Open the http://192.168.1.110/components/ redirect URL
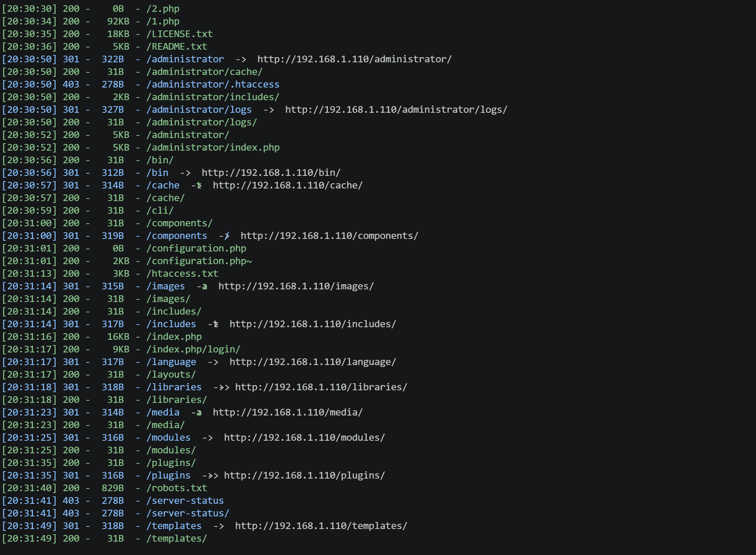The width and height of the screenshot is (756, 555). click(330, 236)
